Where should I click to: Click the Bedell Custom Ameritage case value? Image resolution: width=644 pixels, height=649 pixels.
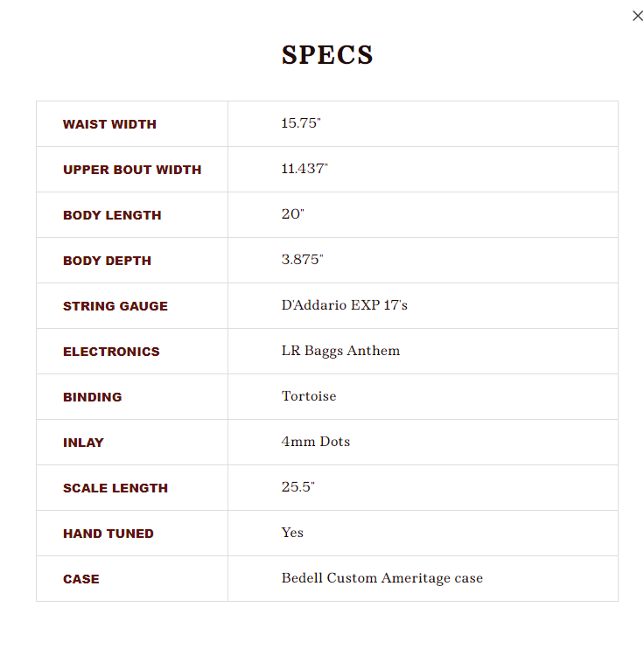[382, 578]
